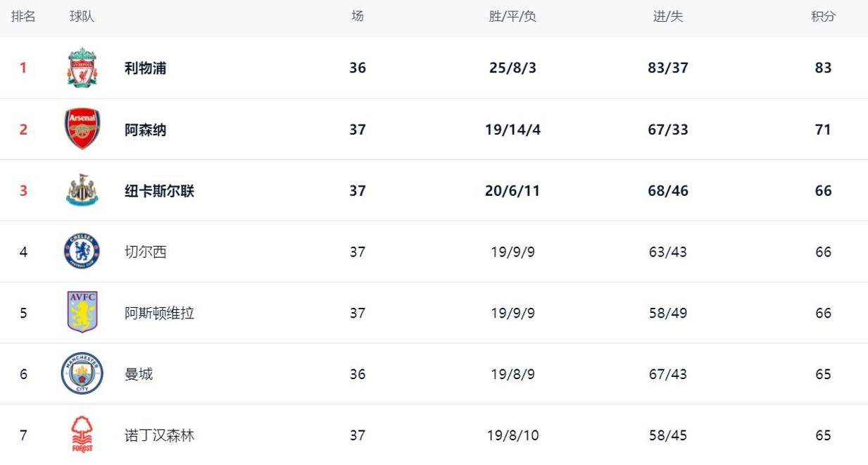Open the Newcastle United crest icon
The image size is (868, 465).
pyautogui.click(x=82, y=190)
